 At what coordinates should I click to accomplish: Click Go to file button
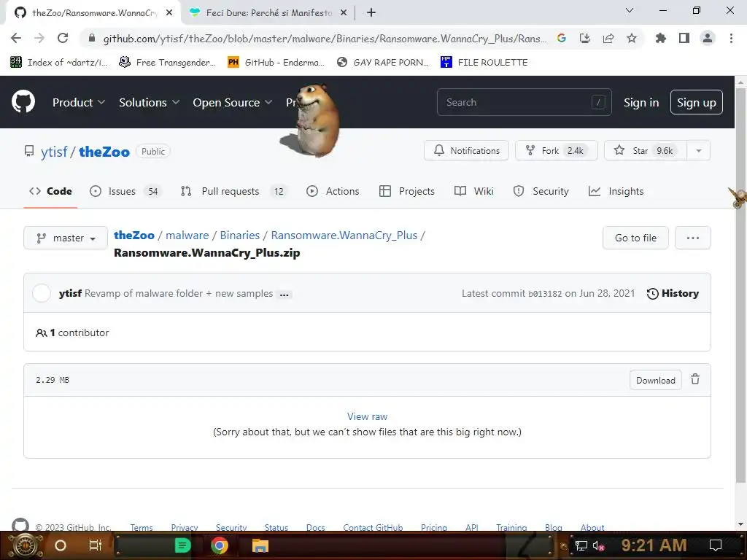[x=635, y=238]
